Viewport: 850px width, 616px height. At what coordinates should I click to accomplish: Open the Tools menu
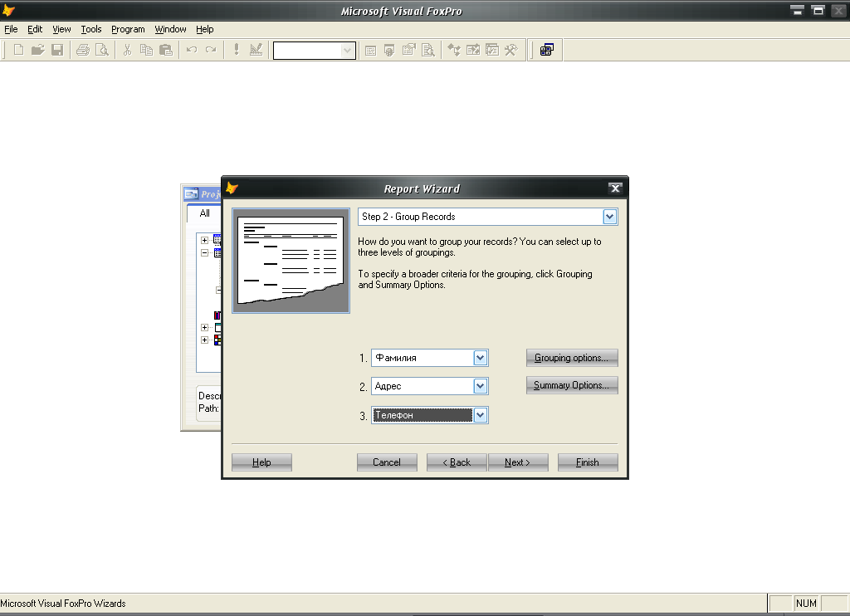[91, 29]
